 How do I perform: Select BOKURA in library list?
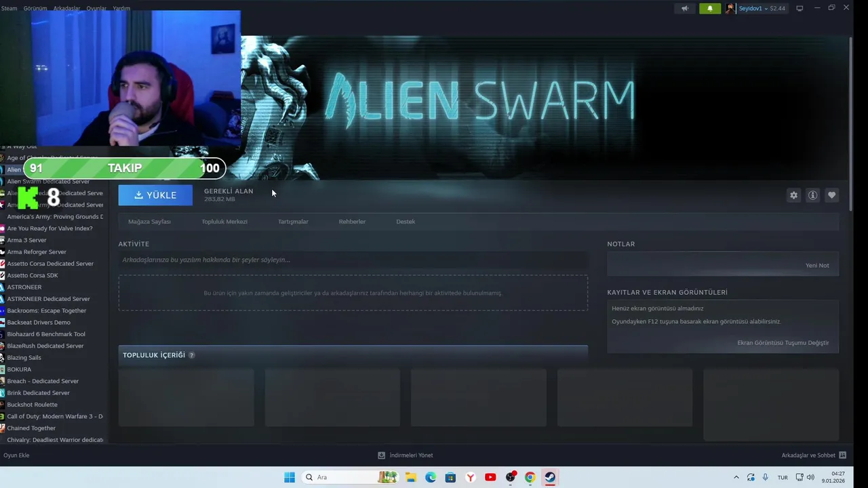(x=19, y=369)
